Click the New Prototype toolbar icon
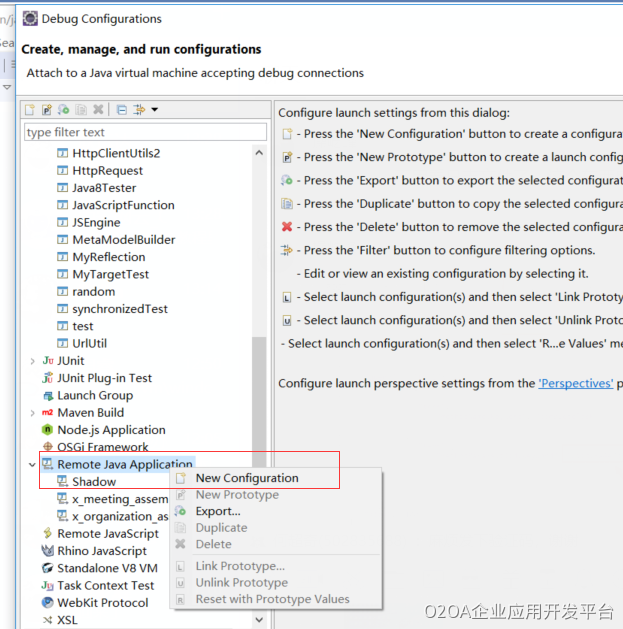Screen dimensions: 623x629 pos(47,110)
